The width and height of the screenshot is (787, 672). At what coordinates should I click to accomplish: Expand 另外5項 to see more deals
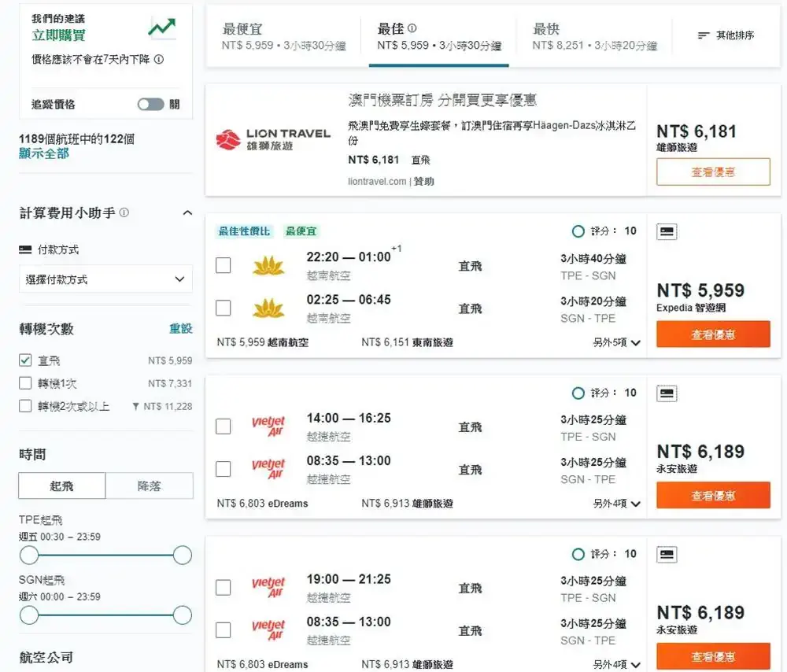(x=611, y=344)
